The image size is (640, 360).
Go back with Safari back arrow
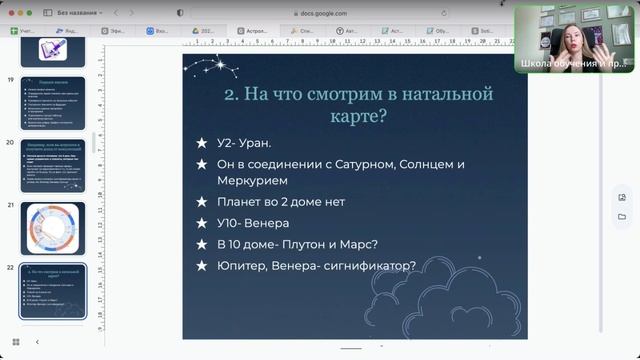pos(116,13)
